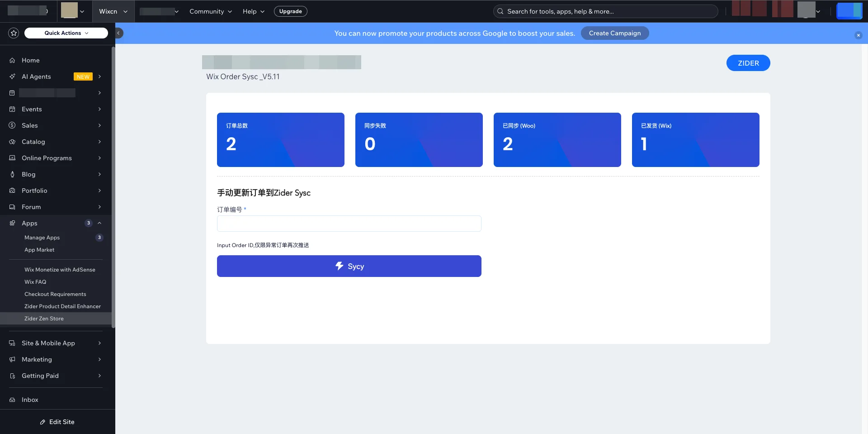Screen dimensions: 868x434
Task: Close the Google promotion banner
Action: point(858,35)
